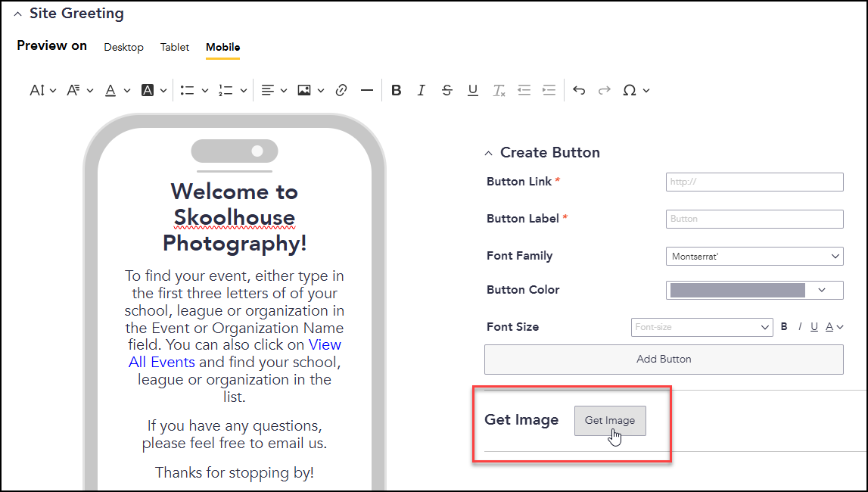This screenshot has width=868, height=492.
Task: Toggle underline in the editor toolbar
Action: (473, 90)
